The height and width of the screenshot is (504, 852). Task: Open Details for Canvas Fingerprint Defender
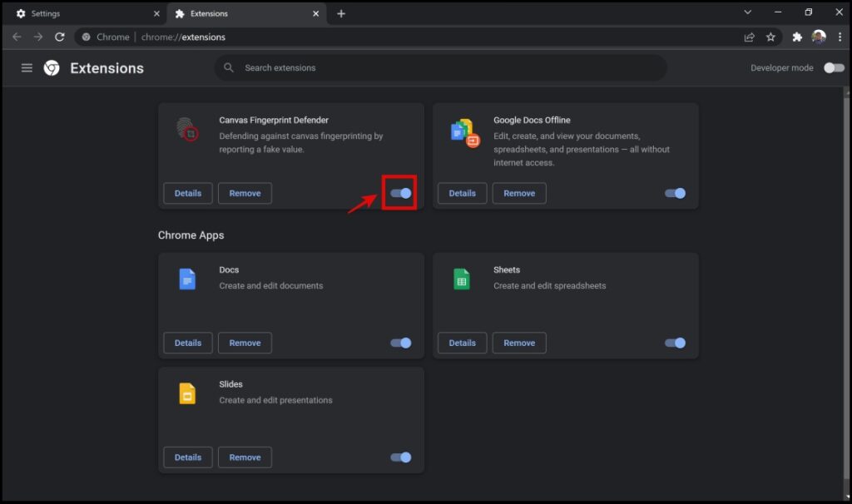188,193
